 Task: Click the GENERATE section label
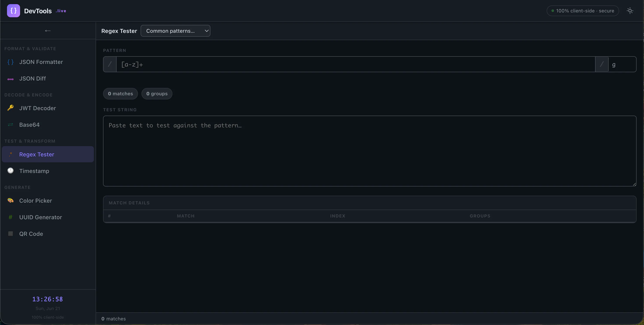click(x=17, y=187)
